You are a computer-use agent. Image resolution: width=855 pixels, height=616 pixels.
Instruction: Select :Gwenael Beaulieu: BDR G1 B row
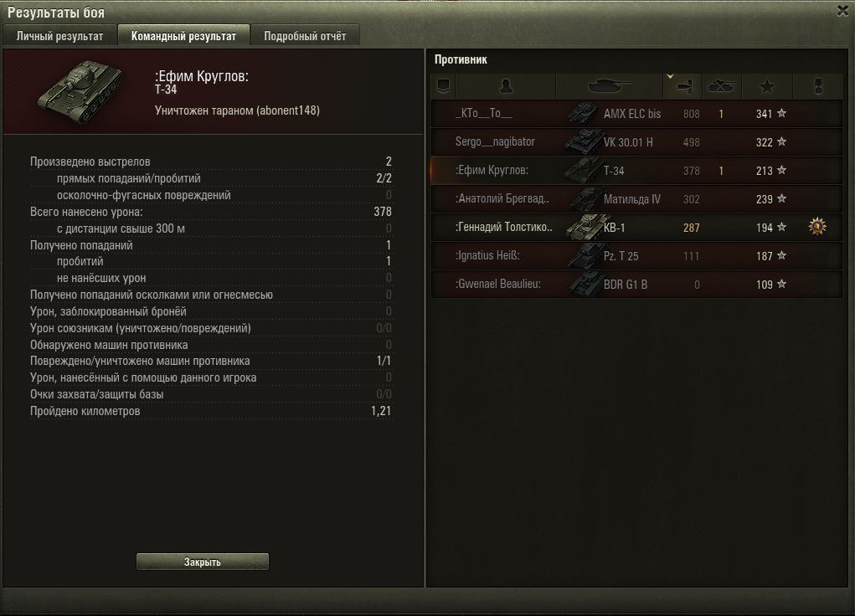pos(636,284)
